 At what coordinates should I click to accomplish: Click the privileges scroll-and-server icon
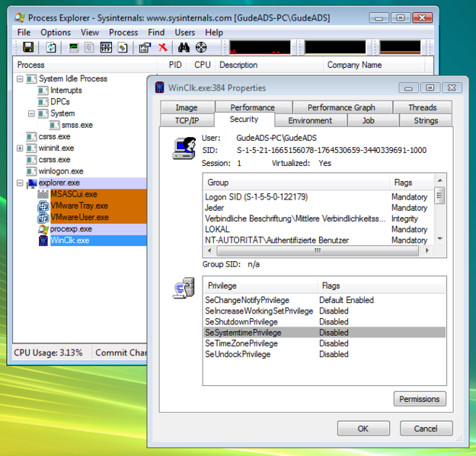tap(184, 288)
